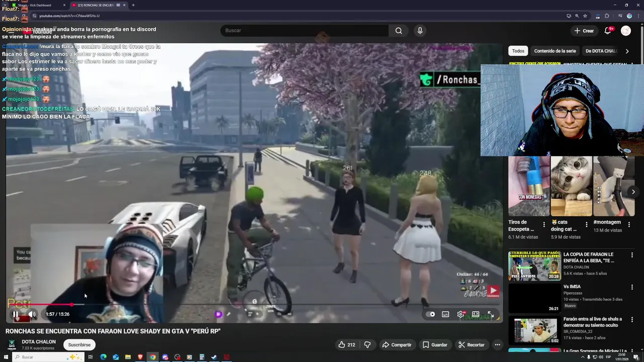The height and width of the screenshot is (362, 644).
Task: Open a new browser tab
Action: [x=133, y=5]
